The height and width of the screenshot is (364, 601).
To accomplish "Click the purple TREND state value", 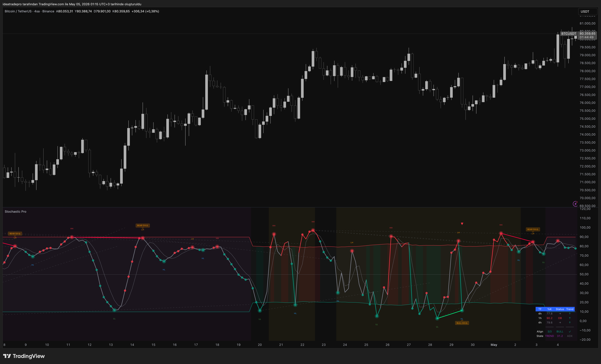I will pos(550,336).
